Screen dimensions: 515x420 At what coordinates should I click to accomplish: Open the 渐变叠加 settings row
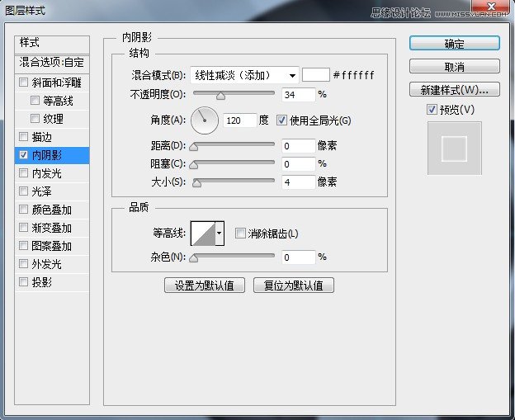(51, 228)
